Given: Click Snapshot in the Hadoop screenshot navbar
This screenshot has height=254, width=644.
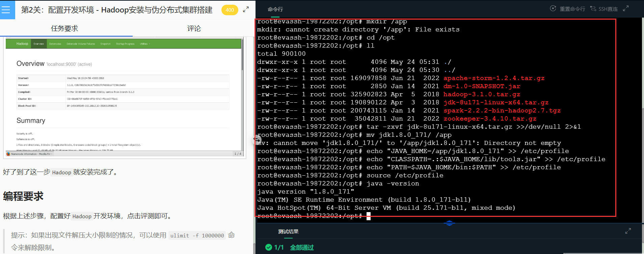Looking at the screenshot, I should point(105,44).
